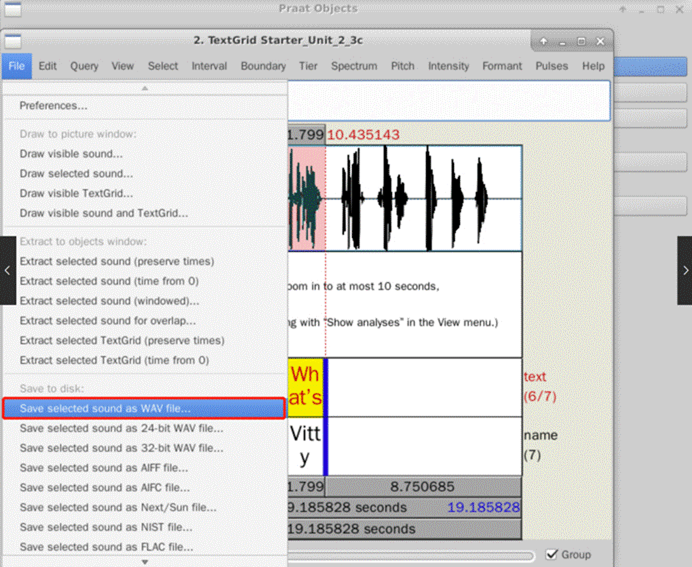The image size is (692, 567).
Task: Select Draw visible TextGrid...
Action: [145, 194]
